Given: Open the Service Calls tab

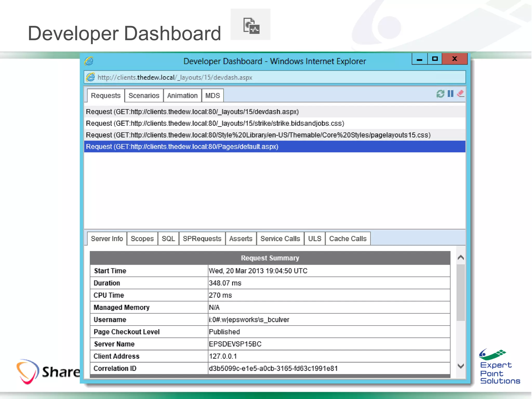Looking at the screenshot, I should click(280, 239).
